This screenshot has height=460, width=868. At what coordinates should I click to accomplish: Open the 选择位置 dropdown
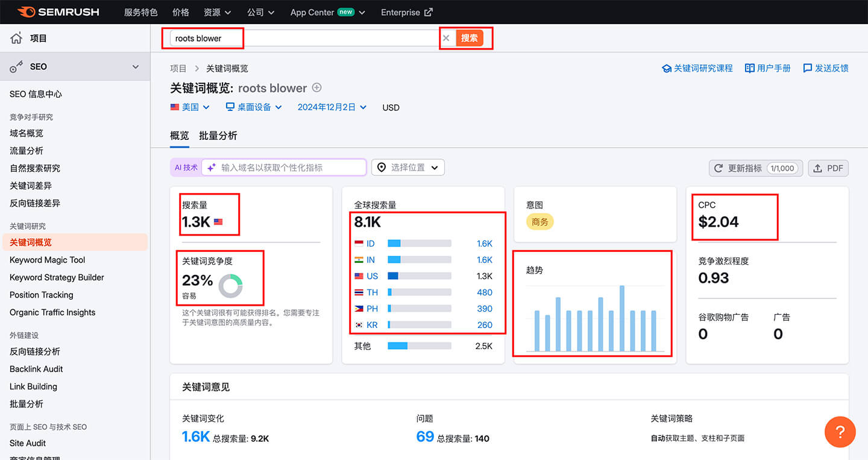pyautogui.click(x=408, y=168)
